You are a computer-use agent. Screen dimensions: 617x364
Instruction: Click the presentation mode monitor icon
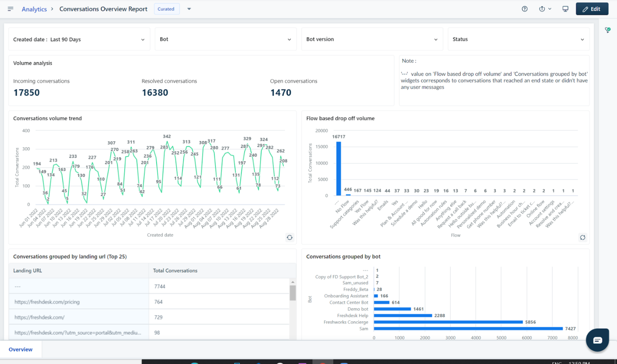coord(565,9)
